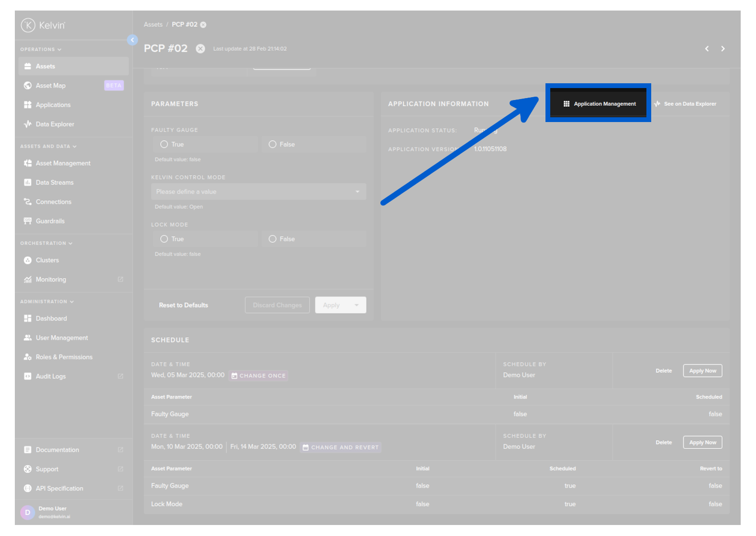
Task: Open Applications menu item
Action: pyautogui.click(x=53, y=105)
